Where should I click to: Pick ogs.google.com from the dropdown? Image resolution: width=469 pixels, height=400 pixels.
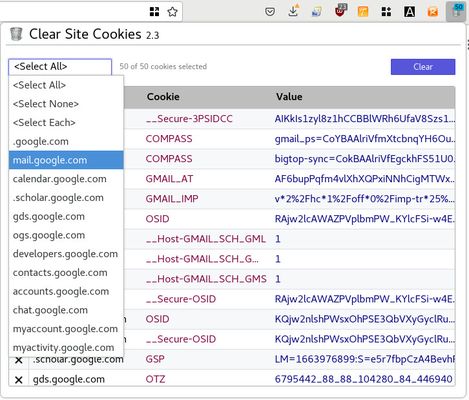click(66, 235)
